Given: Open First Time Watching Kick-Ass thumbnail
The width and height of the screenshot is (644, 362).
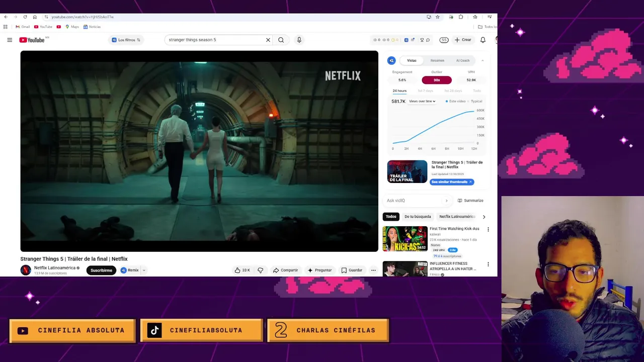Looking at the screenshot, I should [x=405, y=239].
